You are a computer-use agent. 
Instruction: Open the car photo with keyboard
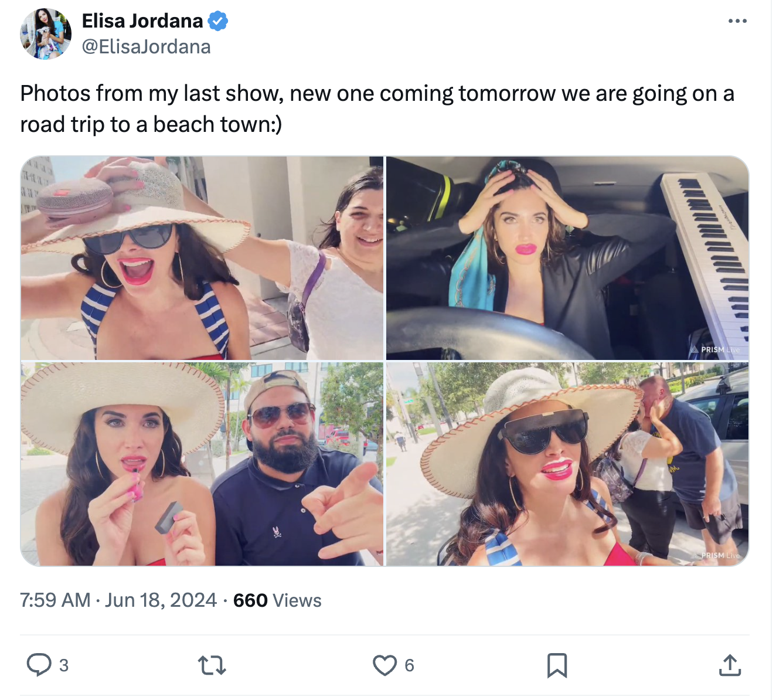pos(567,258)
